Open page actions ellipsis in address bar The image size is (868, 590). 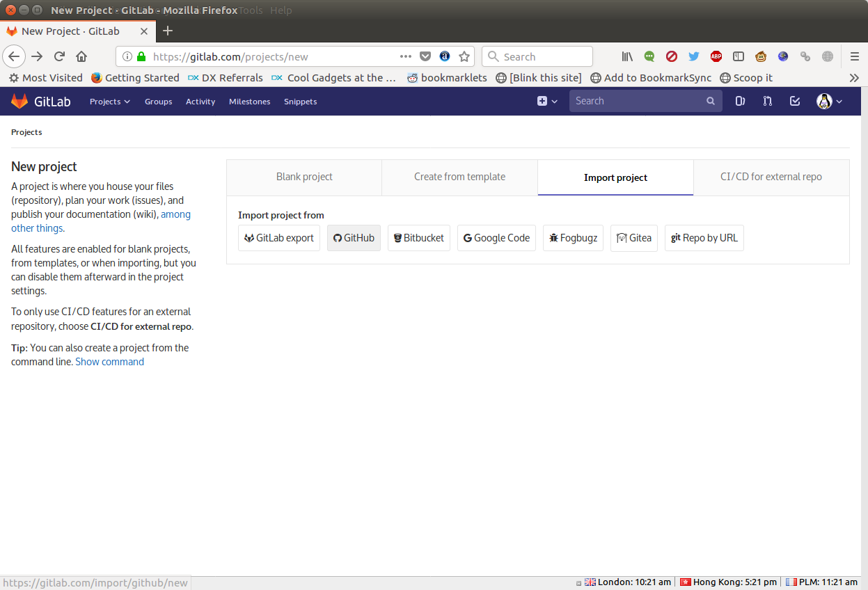[x=406, y=56]
